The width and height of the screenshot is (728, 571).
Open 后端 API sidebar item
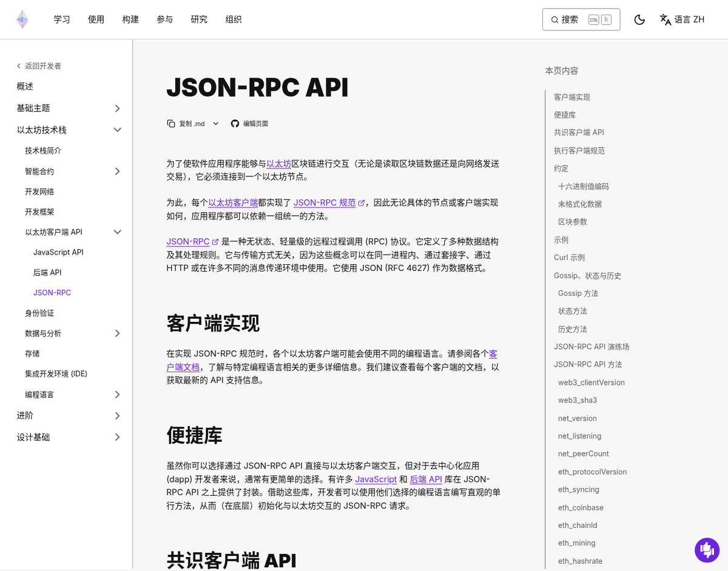[x=47, y=272]
